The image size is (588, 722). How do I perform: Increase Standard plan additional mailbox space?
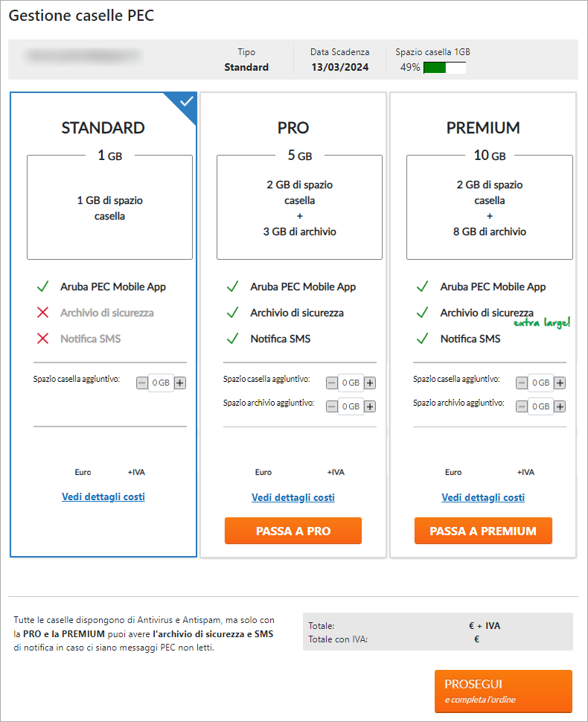point(180,383)
